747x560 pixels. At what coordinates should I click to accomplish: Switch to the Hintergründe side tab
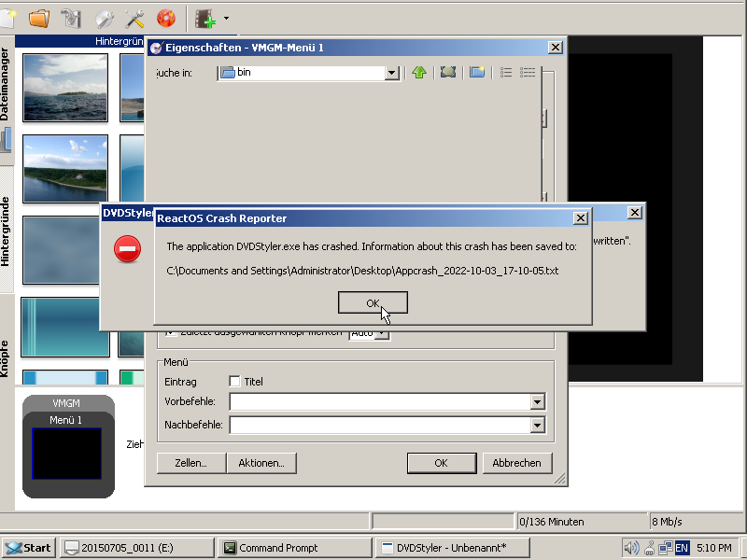pos(6,231)
